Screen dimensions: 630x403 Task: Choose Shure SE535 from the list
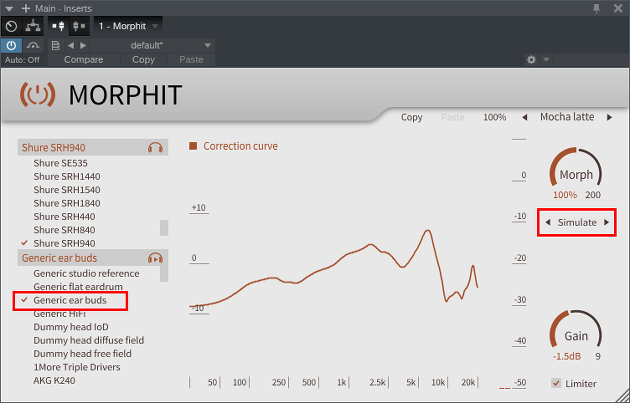60,163
